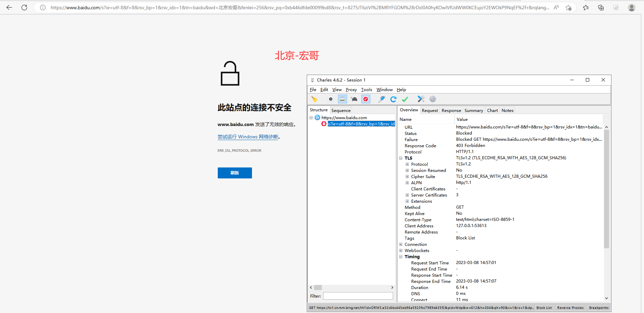The width and height of the screenshot is (644, 313).
Task: Click the 403 Forbidden response code value
Action: point(470,146)
